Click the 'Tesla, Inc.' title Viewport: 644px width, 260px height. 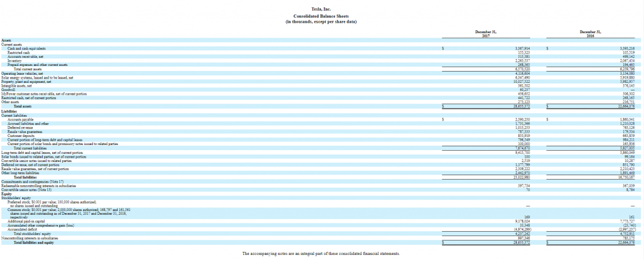click(321, 9)
